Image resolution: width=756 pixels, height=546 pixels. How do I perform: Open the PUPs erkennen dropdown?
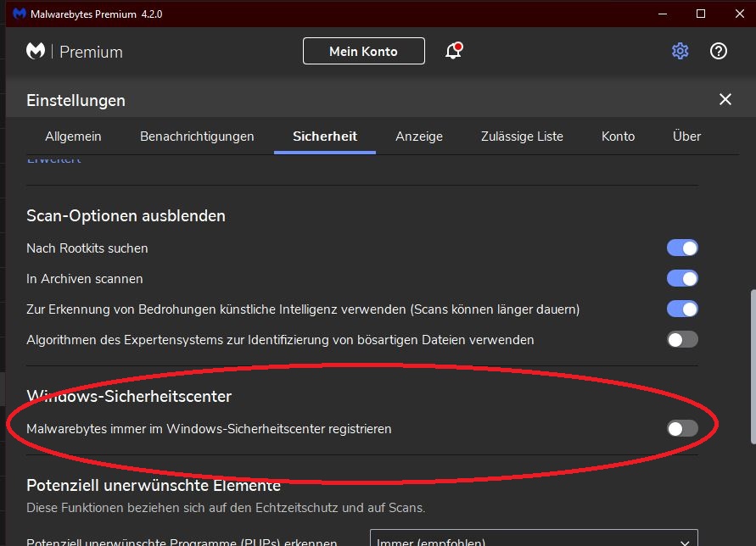(x=534, y=538)
